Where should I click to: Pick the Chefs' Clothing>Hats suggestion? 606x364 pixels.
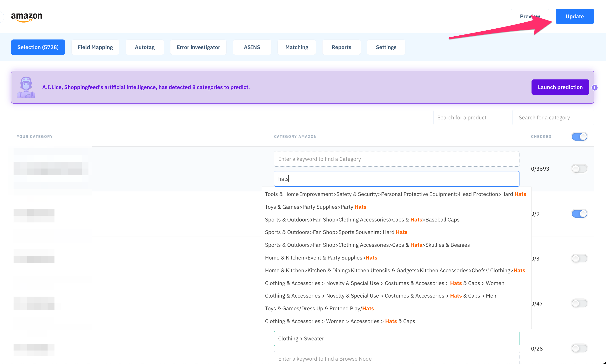click(397, 271)
